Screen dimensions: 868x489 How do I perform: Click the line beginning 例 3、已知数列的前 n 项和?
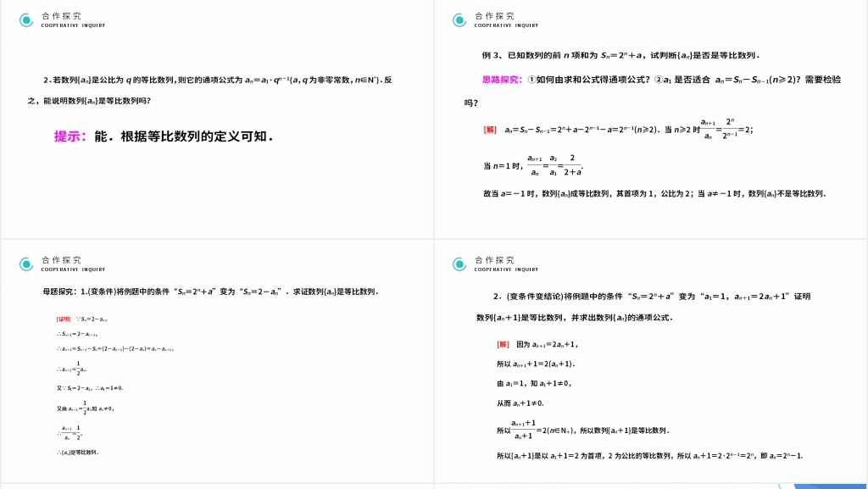(x=620, y=55)
